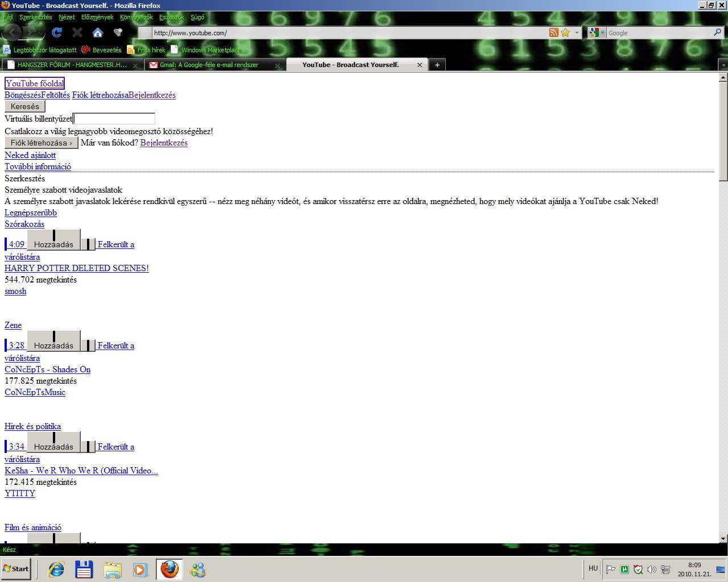Open the smosh channel link
This screenshot has width=728, height=582.
(15, 291)
